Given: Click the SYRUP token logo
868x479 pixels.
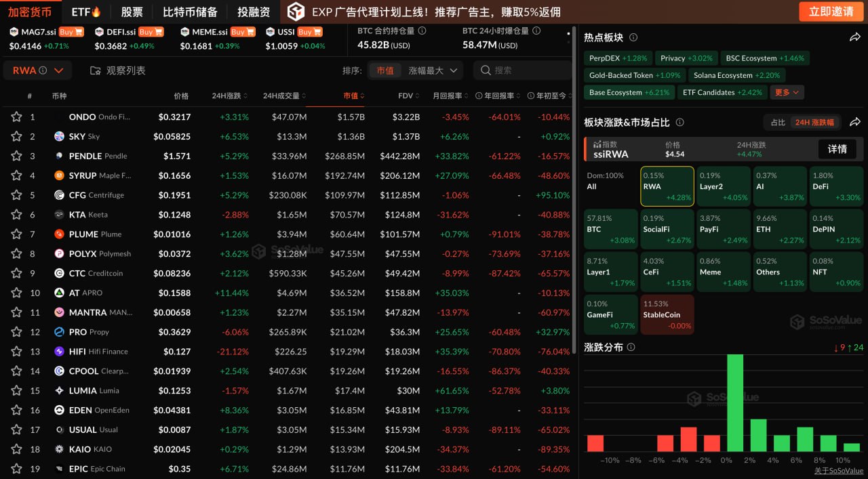Looking at the screenshot, I should point(59,175).
